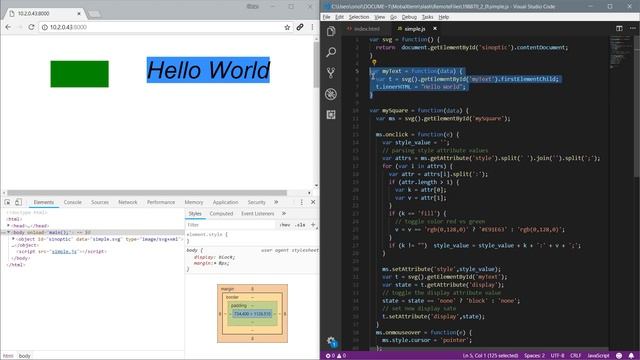
Task: Click the green rectangle on the page
Action: [80, 74]
